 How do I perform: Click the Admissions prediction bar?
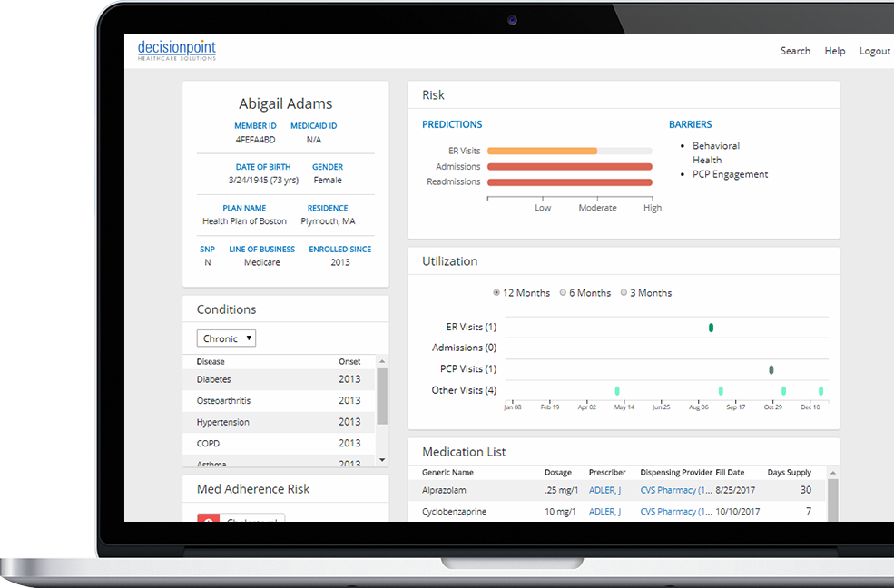[x=570, y=167]
